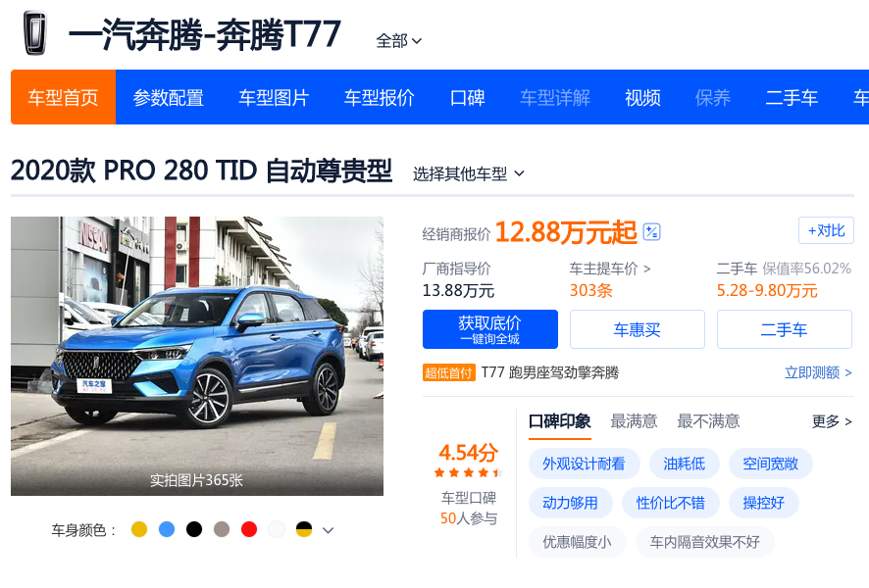The width and height of the screenshot is (869, 588).
Task: Open the blue T77 car photo
Action: tap(197, 355)
